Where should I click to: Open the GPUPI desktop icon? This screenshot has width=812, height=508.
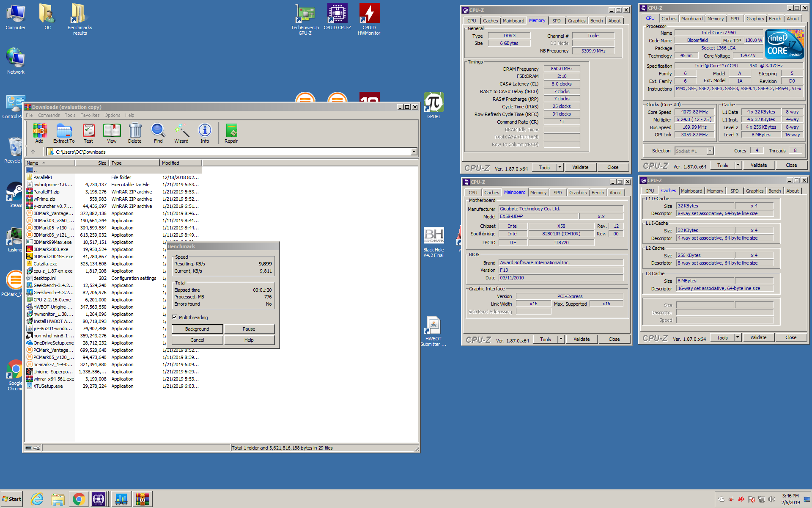433,105
